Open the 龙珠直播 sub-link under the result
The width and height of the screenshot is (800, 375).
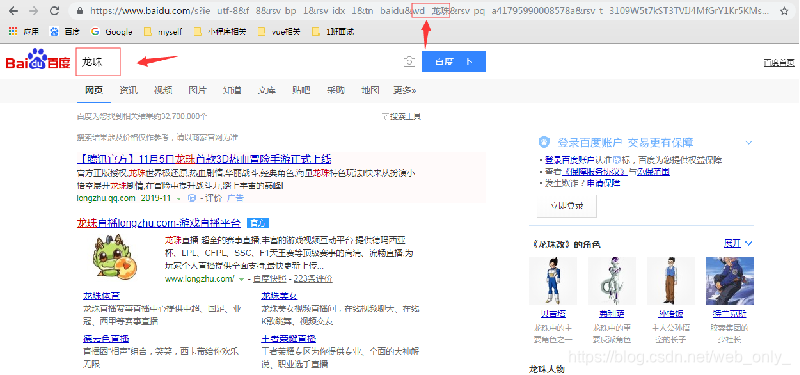coord(102,295)
